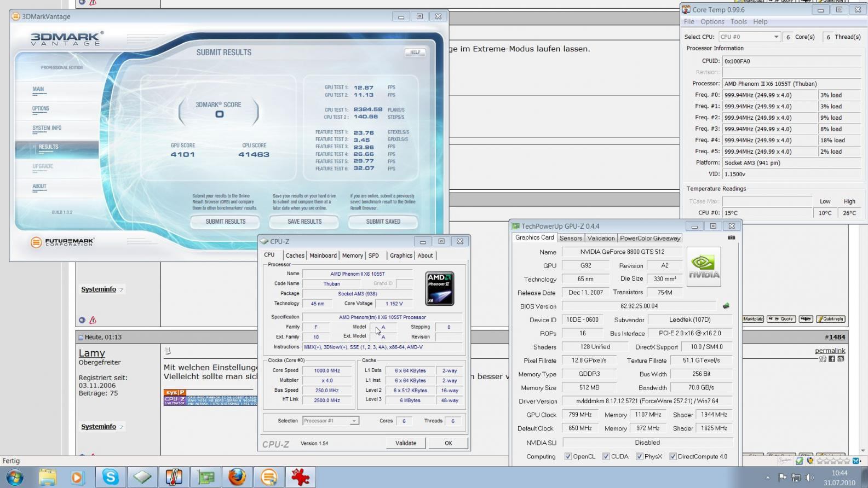
Task: Click the NVIDIA logo in GPU-Z
Action: [x=704, y=266]
